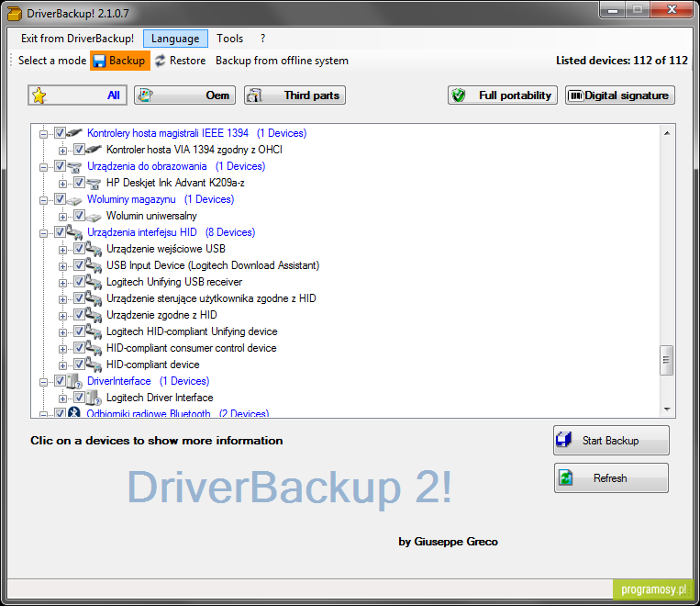Click Urządzenia do obrazowania category icon
This screenshot has width=700, height=606.
[74, 167]
